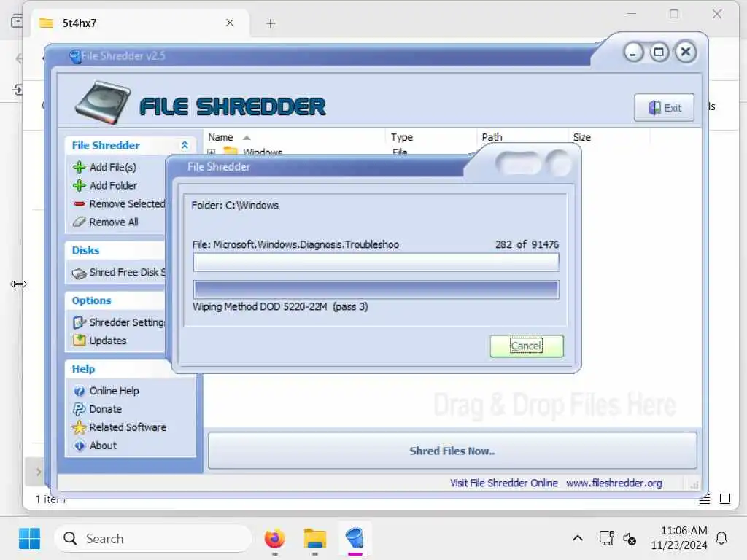Click the Help section header
Image resolution: width=747 pixels, height=560 pixels.
pyautogui.click(x=83, y=369)
